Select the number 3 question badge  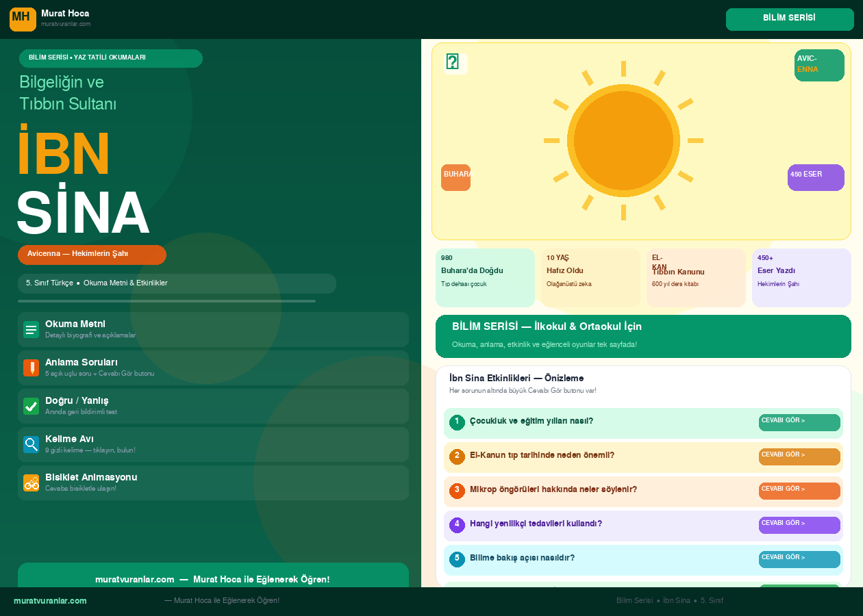457,491
